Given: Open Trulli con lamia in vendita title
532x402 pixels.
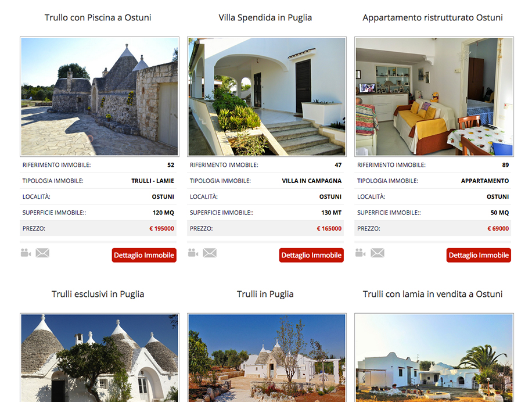Looking at the screenshot, I should tap(433, 294).
